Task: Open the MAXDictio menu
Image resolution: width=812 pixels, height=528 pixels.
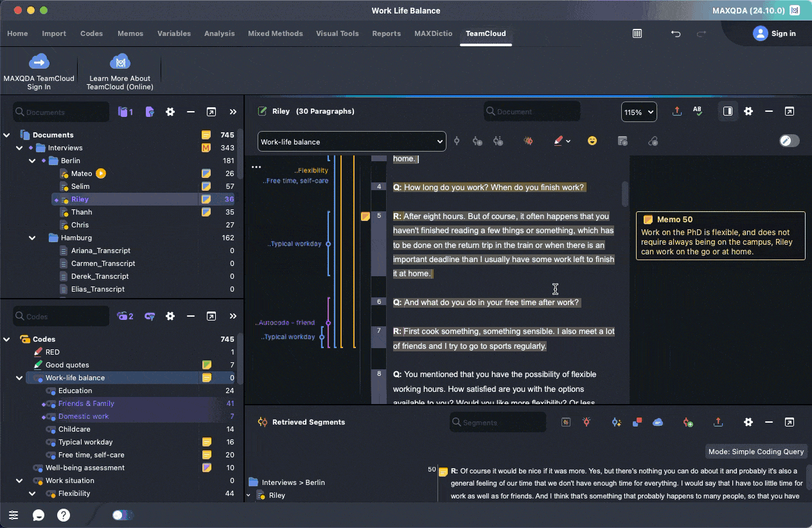Action: click(x=433, y=33)
